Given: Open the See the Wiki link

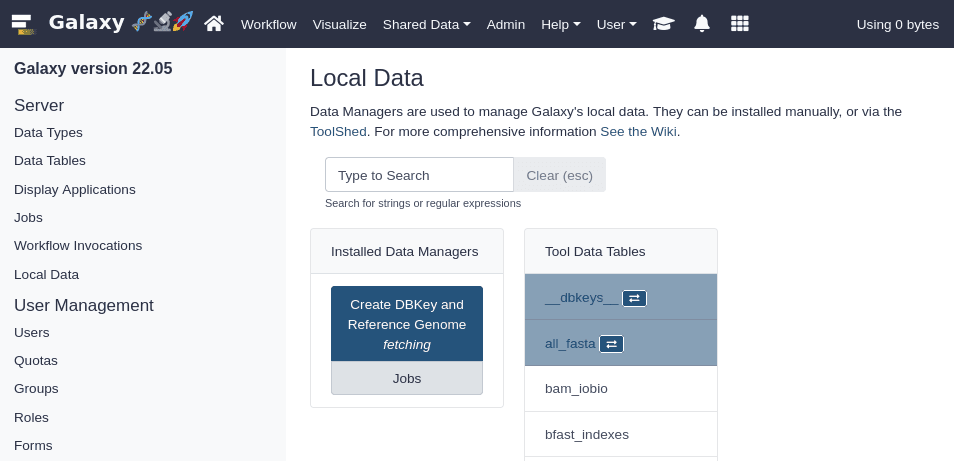Looking at the screenshot, I should click(638, 131).
